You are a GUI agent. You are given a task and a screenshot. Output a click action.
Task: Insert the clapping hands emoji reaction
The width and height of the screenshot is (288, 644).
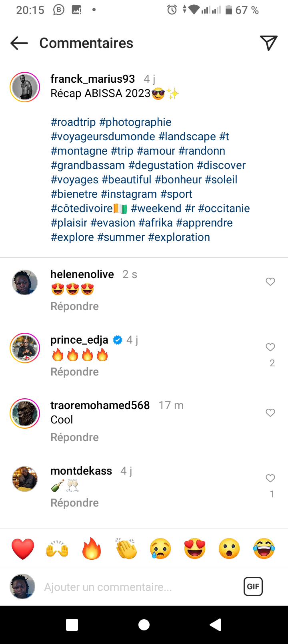[x=126, y=549]
